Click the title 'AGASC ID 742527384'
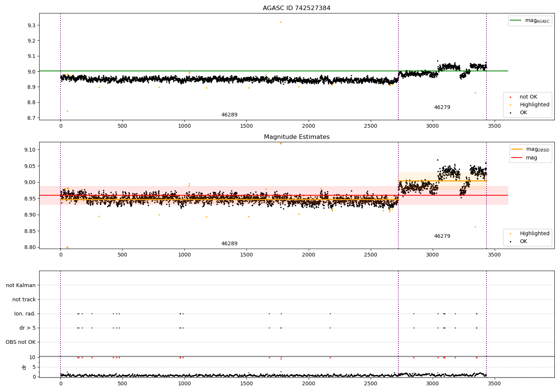The image size is (560, 392). point(296,8)
